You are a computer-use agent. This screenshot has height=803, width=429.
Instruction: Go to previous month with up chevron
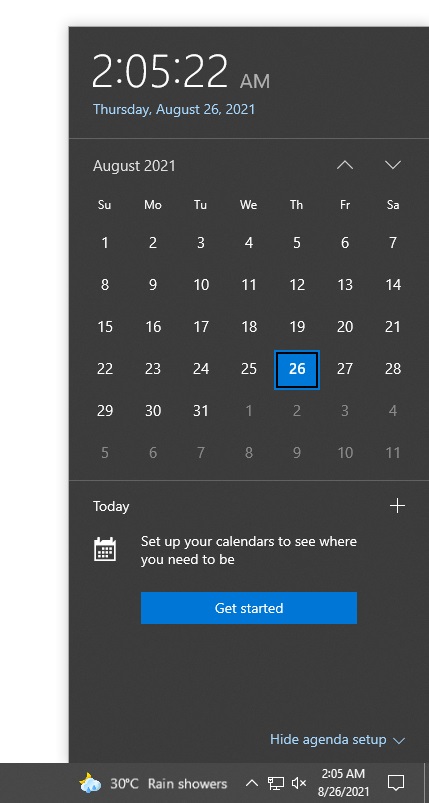tap(345, 165)
